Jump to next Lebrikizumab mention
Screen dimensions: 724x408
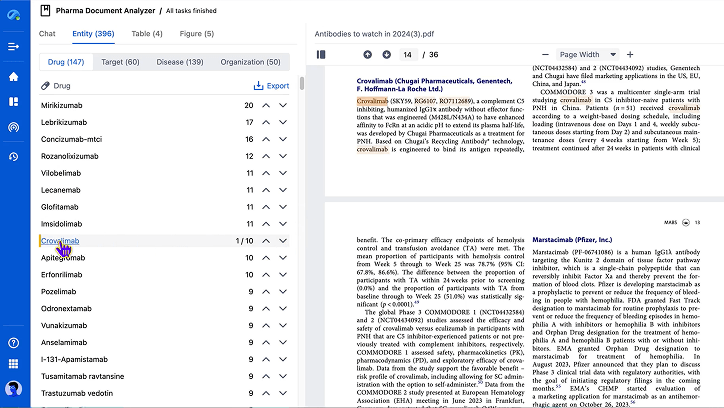pos(283,122)
